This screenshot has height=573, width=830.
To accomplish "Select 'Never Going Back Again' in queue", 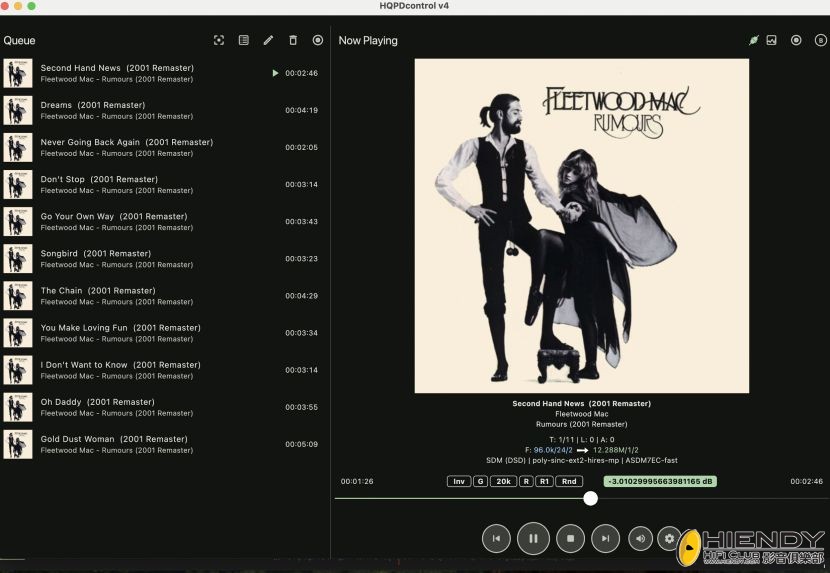I will 161,147.
